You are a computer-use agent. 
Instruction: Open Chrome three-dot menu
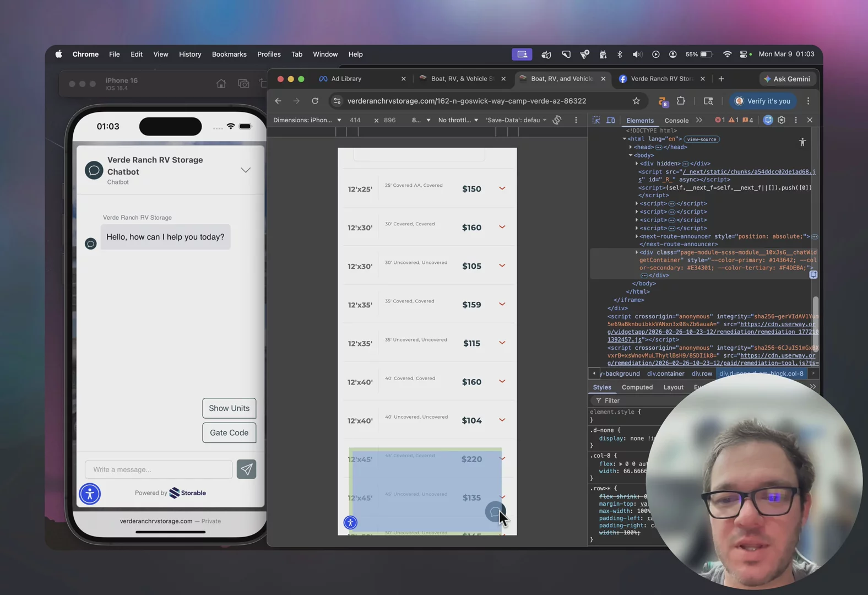click(808, 101)
